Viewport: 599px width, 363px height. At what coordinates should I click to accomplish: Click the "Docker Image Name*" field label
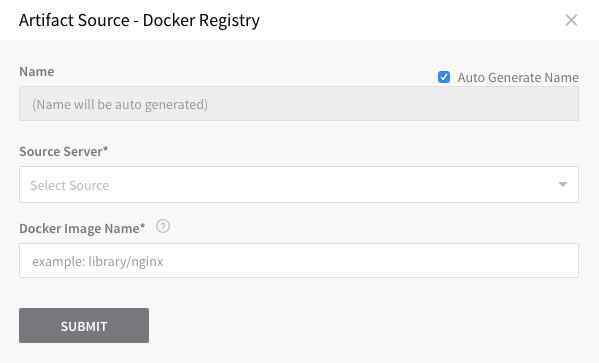(x=82, y=228)
